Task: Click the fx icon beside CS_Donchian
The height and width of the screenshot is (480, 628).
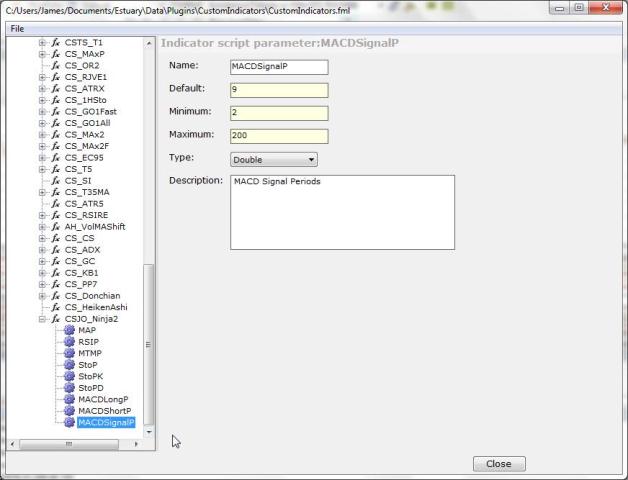Action: tap(56, 296)
